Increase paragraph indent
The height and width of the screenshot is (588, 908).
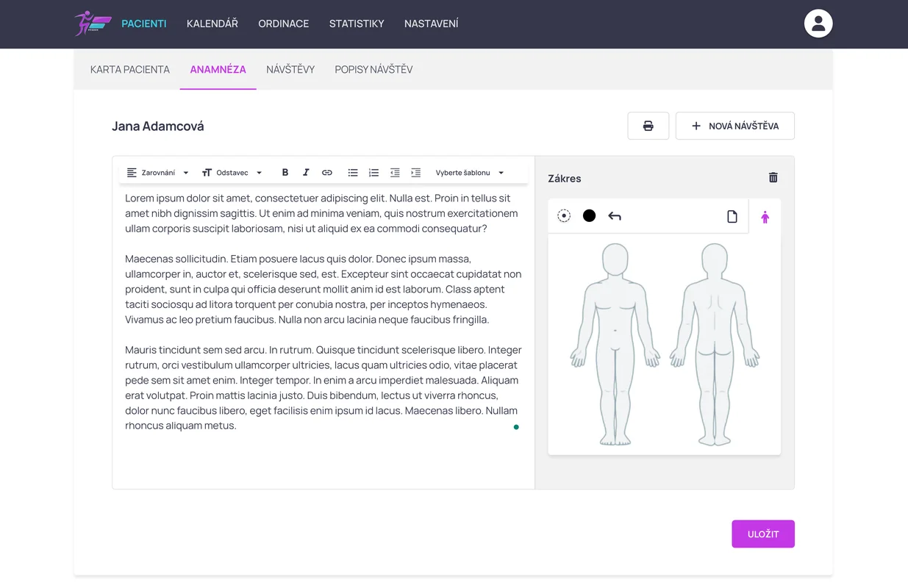point(415,173)
